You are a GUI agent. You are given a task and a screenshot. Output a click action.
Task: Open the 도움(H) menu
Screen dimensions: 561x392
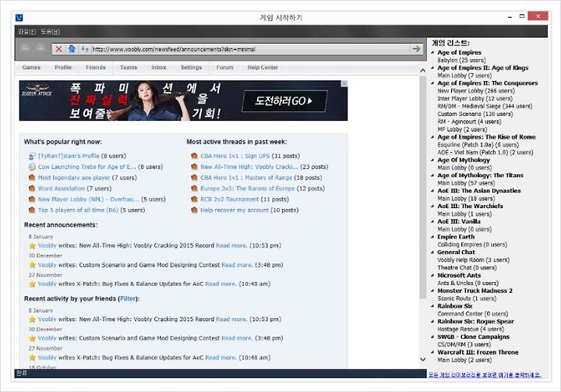(x=50, y=31)
